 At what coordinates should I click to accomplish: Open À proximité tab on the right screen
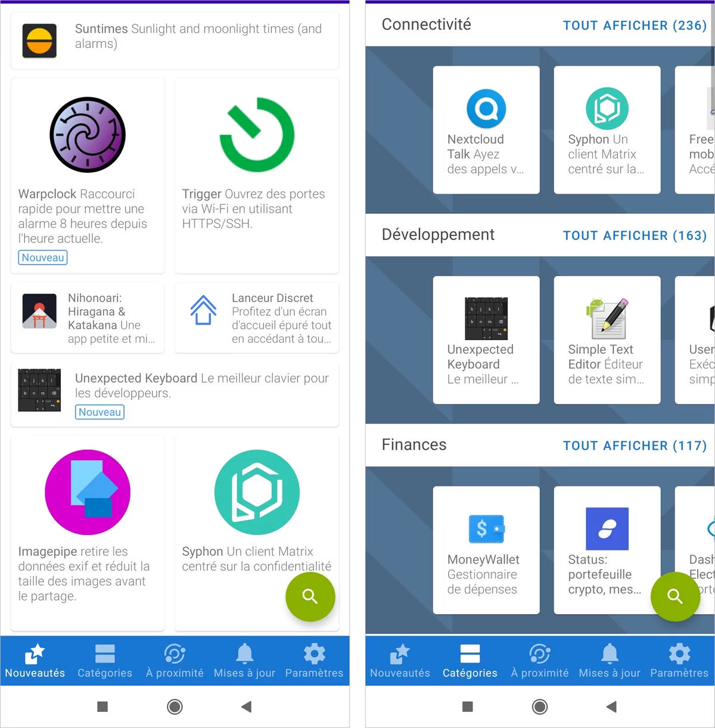pyautogui.click(x=540, y=661)
